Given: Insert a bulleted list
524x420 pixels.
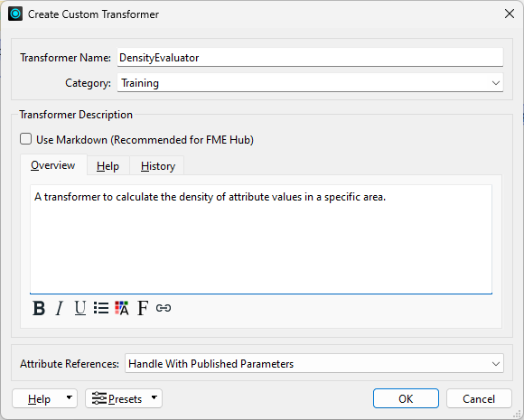Looking at the screenshot, I should pos(101,308).
